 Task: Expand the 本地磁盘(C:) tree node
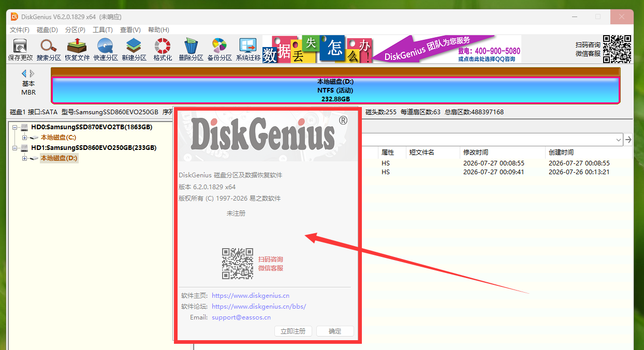[x=24, y=138]
